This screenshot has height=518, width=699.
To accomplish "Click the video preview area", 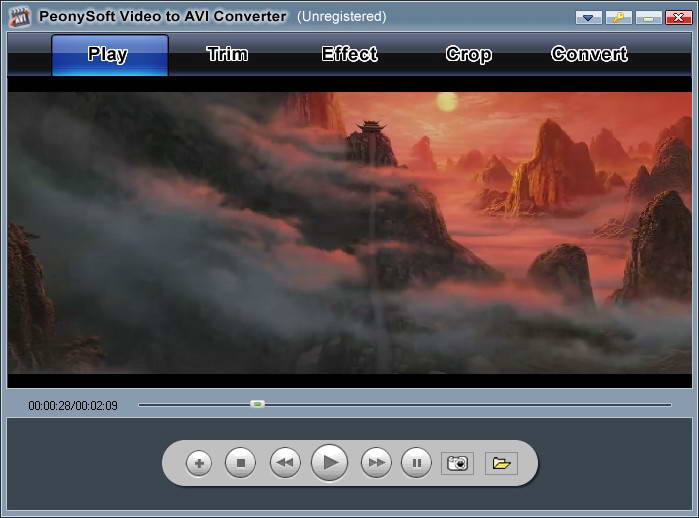I will tap(350, 233).
